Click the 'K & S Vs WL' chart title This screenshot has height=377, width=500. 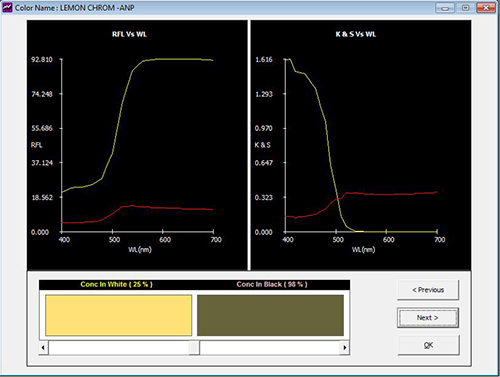pyautogui.click(x=356, y=34)
